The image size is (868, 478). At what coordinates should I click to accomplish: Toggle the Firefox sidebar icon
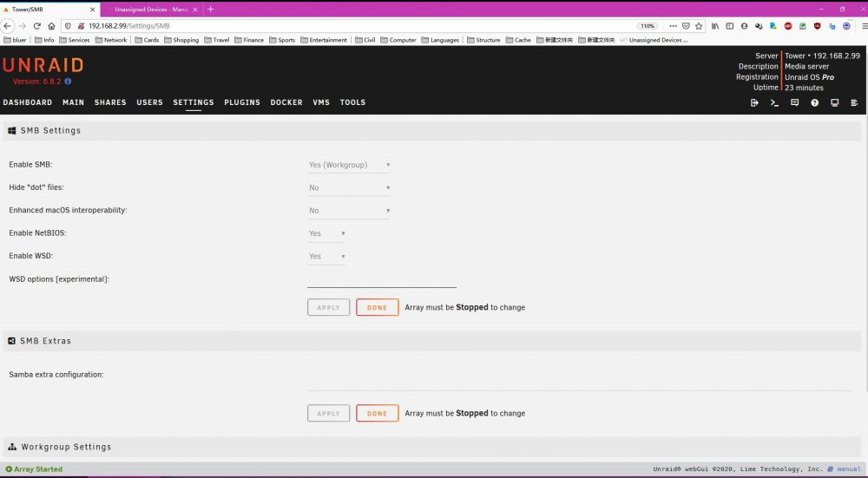(730, 26)
